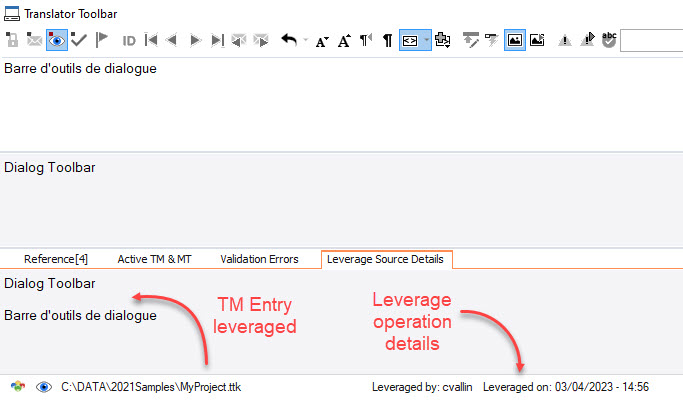This screenshot has height=400, width=683.
Task: Open the Active TM & MT tab
Action: pyautogui.click(x=154, y=259)
